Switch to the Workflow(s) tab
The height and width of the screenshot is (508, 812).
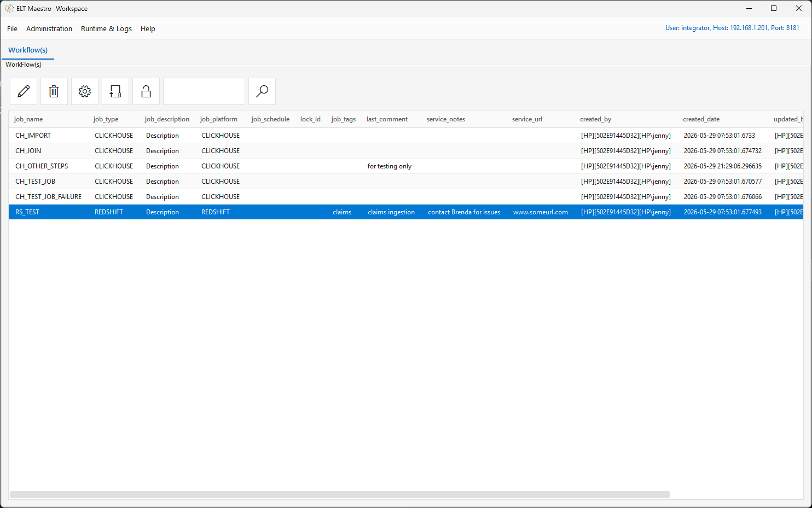[x=28, y=50]
